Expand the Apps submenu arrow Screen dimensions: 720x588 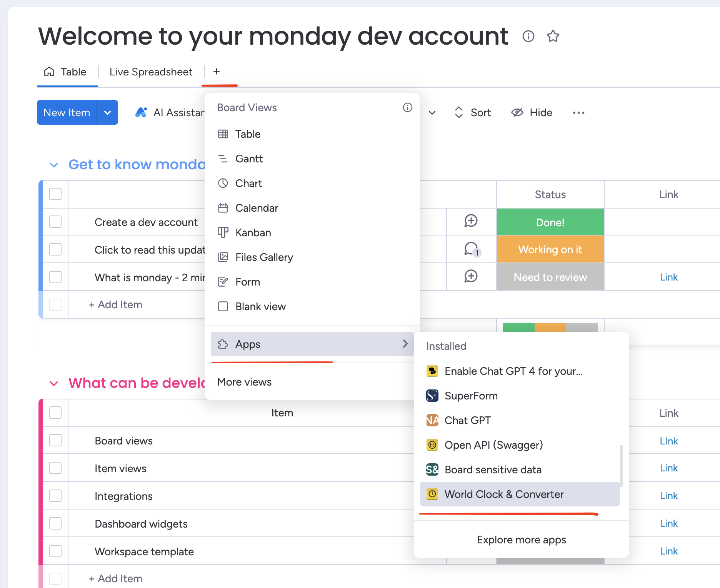coord(405,344)
